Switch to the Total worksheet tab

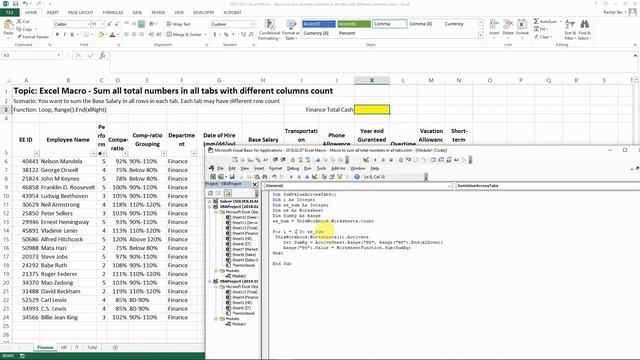click(92, 347)
